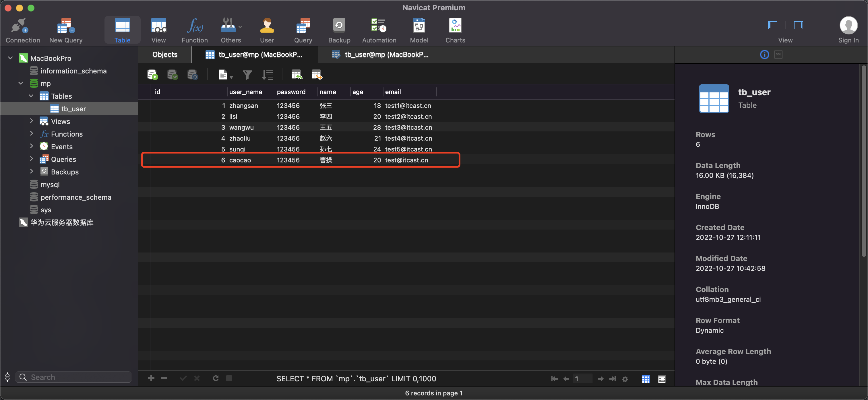Click the add record plus icon

[151, 378]
